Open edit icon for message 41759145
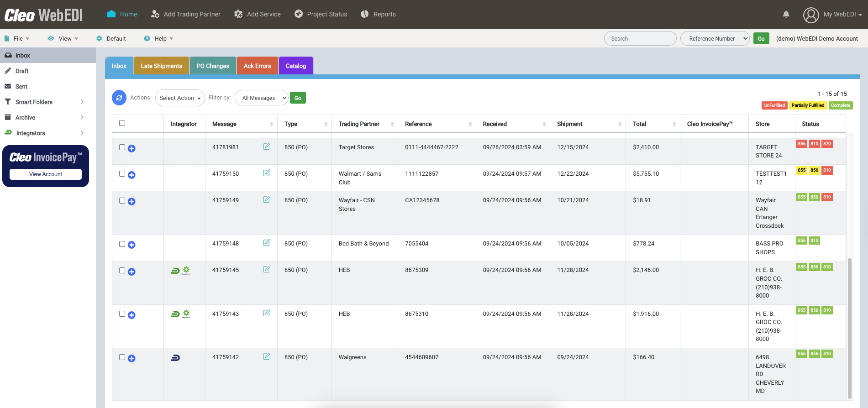The width and height of the screenshot is (868, 408). [x=267, y=269]
